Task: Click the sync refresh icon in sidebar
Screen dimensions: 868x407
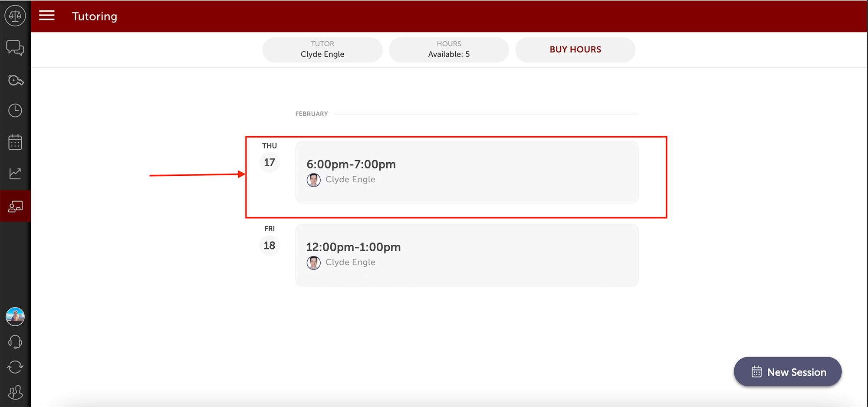Action: (x=15, y=368)
